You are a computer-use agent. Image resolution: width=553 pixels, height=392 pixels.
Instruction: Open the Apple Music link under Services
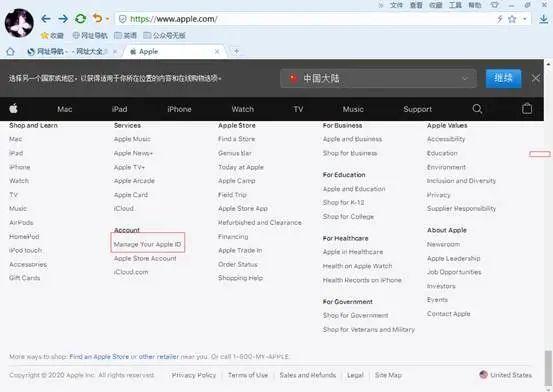coord(132,139)
